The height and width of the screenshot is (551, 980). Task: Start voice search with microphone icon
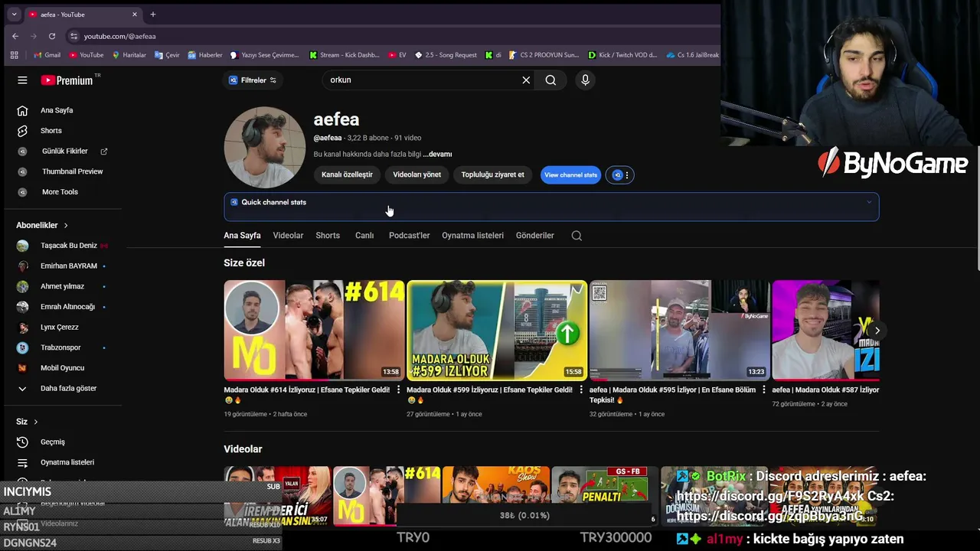pyautogui.click(x=585, y=80)
